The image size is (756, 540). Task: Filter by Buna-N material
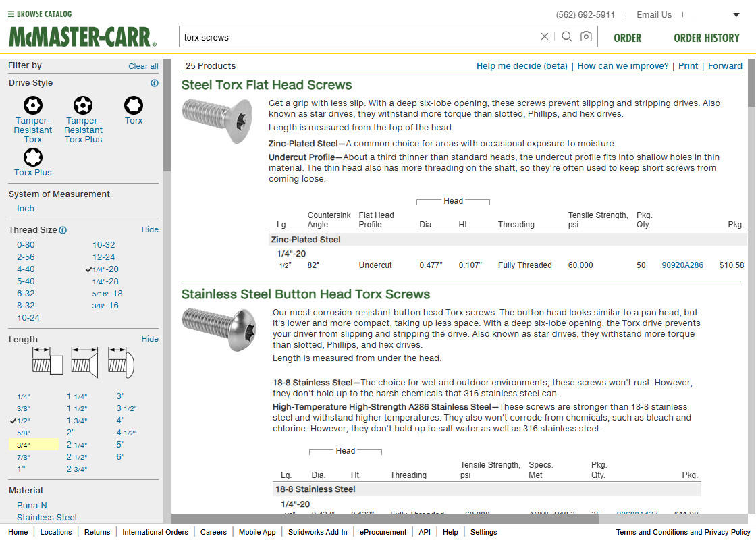point(32,506)
